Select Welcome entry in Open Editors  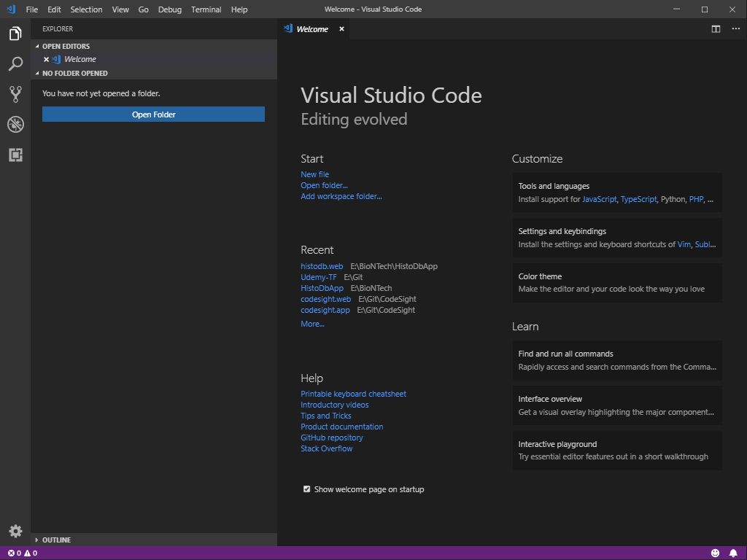click(154, 60)
